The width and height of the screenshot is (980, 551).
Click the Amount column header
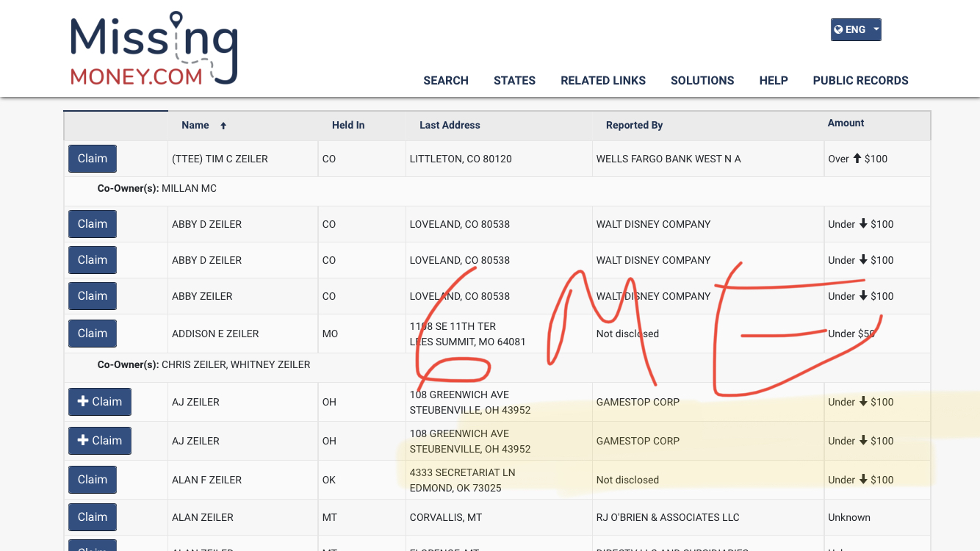[846, 123]
